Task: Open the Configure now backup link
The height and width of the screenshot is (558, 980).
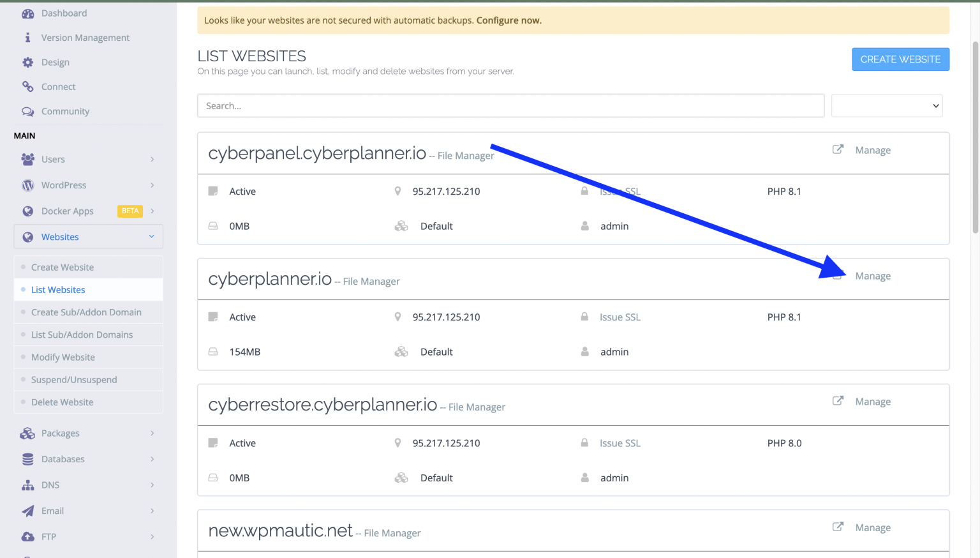Action: click(x=509, y=20)
